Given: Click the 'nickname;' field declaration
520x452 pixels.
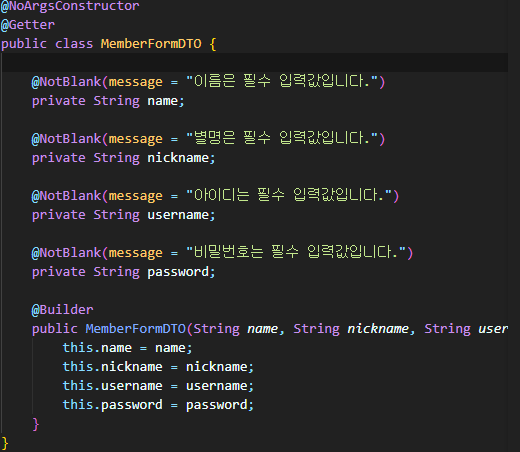Looking at the screenshot, I should tap(181, 158).
